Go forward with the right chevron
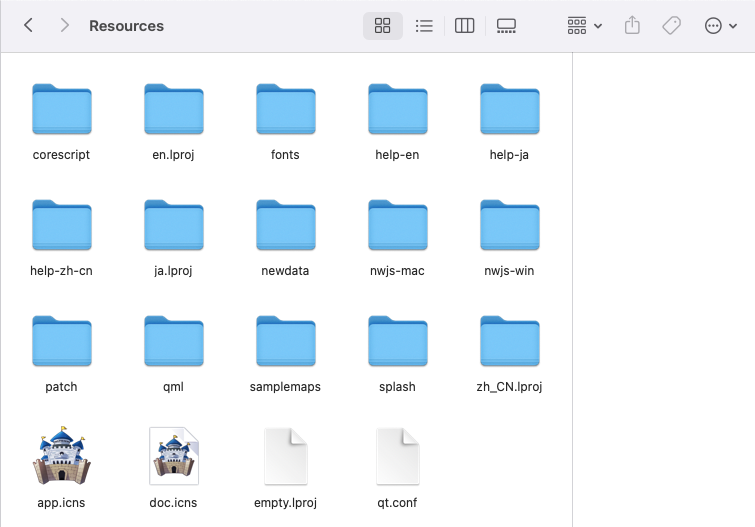Image resolution: width=755 pixels, height=527 pixels. [x=64, y=25]
